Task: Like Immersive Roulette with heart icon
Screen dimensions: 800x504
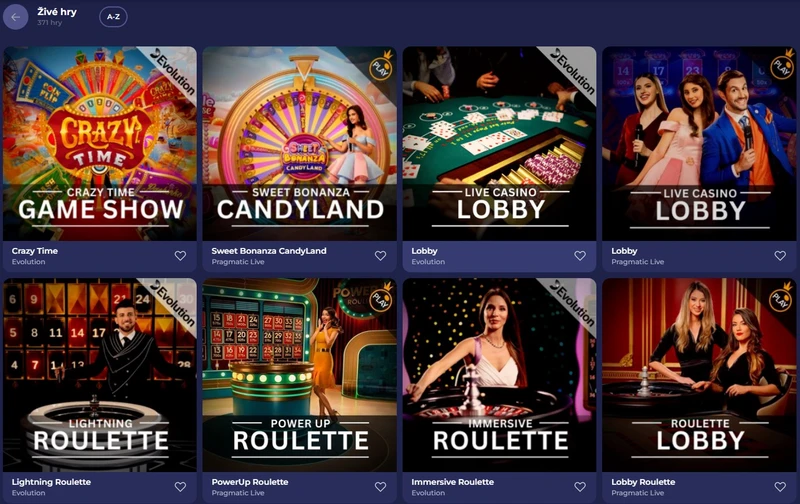Action: (580, 487)
